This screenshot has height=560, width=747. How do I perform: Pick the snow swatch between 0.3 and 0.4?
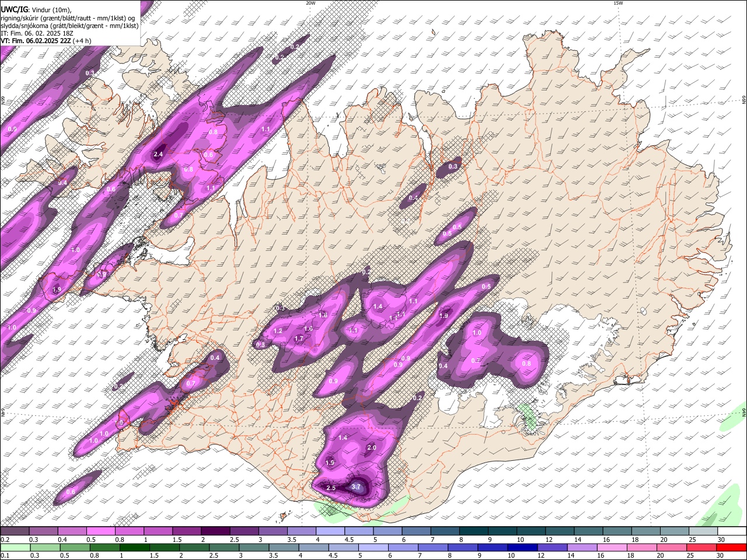(43, 531)
